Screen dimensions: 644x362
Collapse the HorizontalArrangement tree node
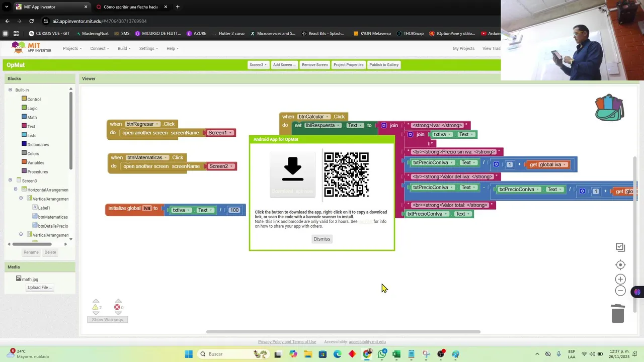tap(16, 190)
